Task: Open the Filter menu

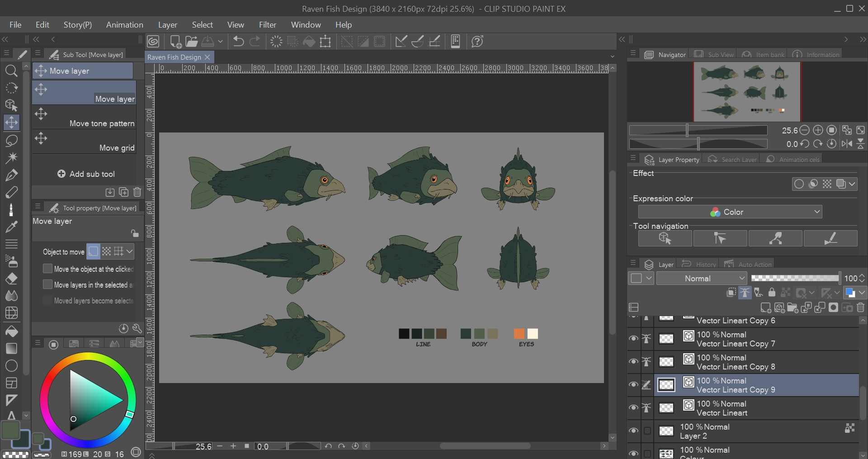Action: (268, 25)
